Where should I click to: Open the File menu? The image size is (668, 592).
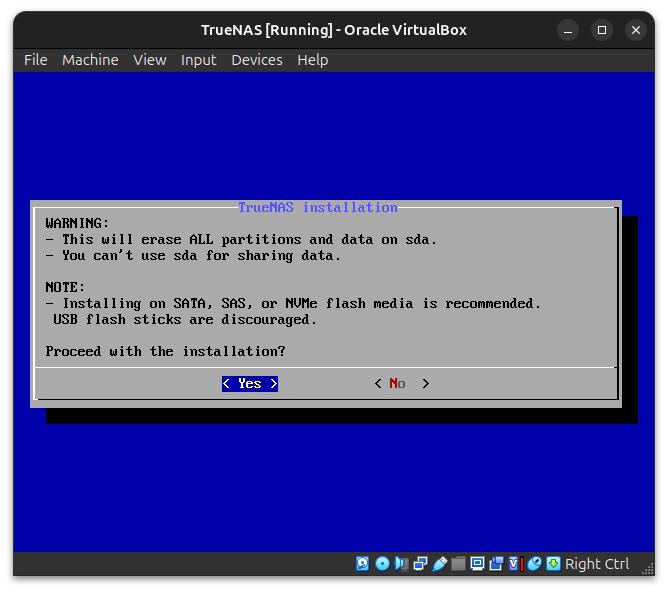[x=36, y=60]
